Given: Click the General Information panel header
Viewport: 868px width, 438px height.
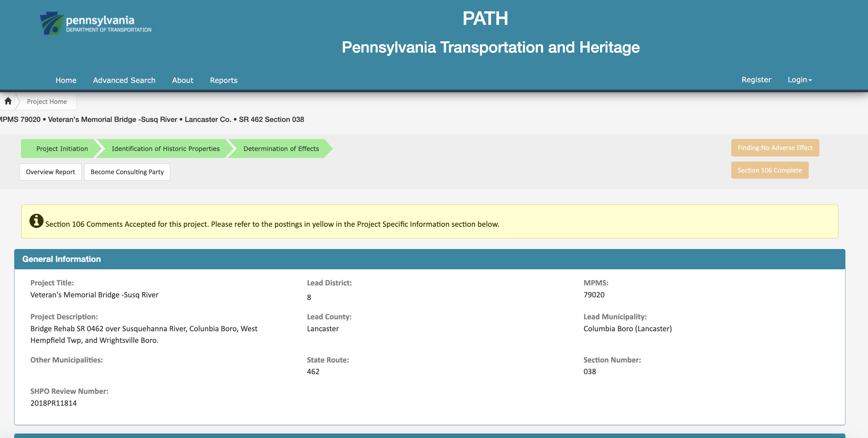Looking at the screenshot, I should (429, 259).
